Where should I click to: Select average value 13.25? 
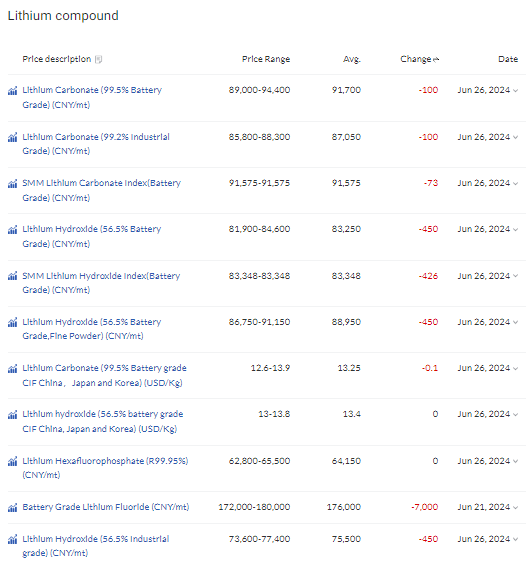(x=349, y=368)
